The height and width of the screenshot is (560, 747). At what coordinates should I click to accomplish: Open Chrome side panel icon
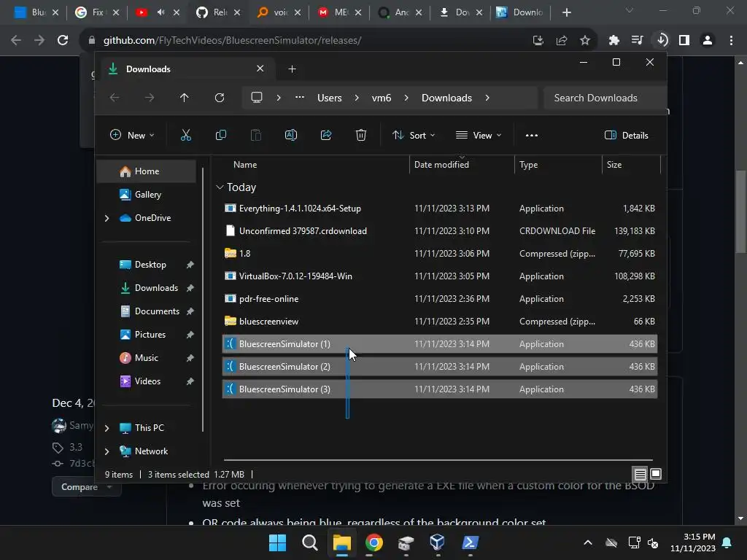tap(684, 40)
